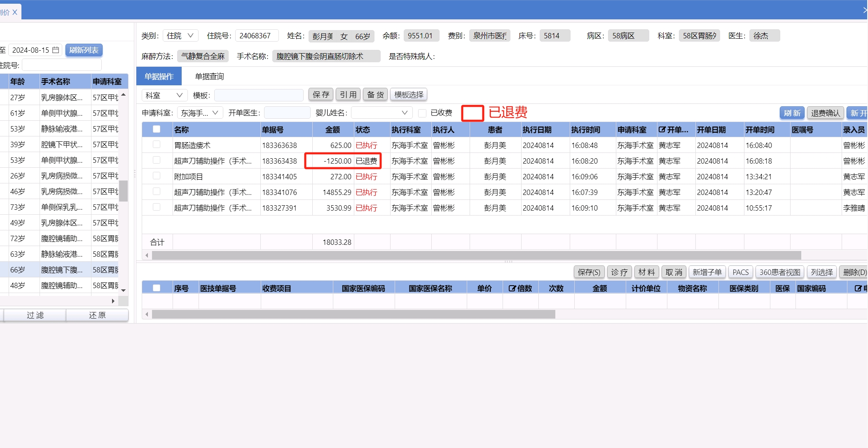The width and height of the screenshot is (868, 448).
Task: Click the 模板 input field
Action: (x=259, y=95)
